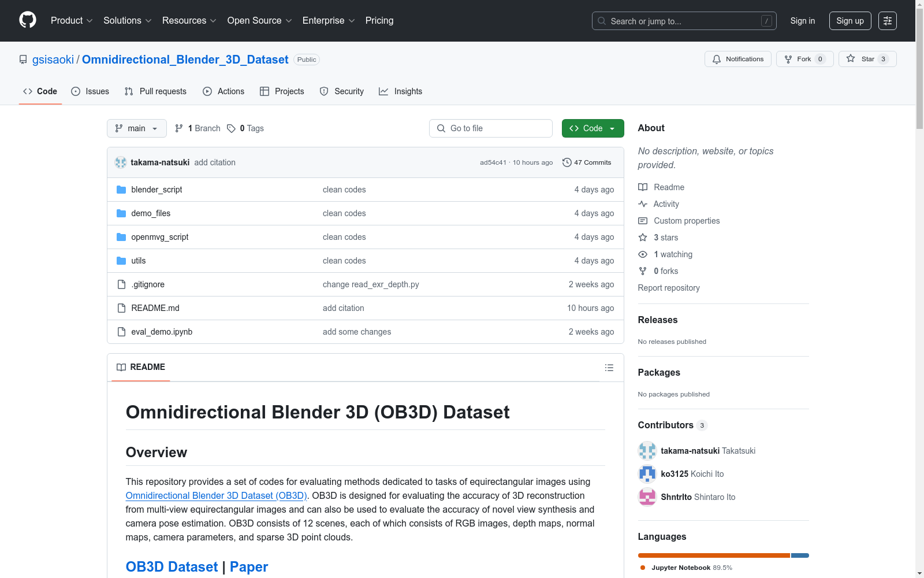Screen dimensions: 924x578
Task: Click the Sign in link
Action: coord(803,21)
